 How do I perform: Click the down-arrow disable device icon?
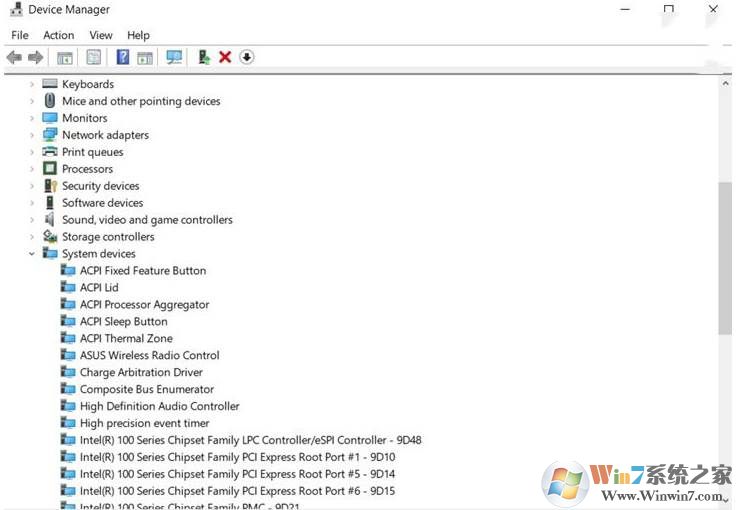[247, 58]
